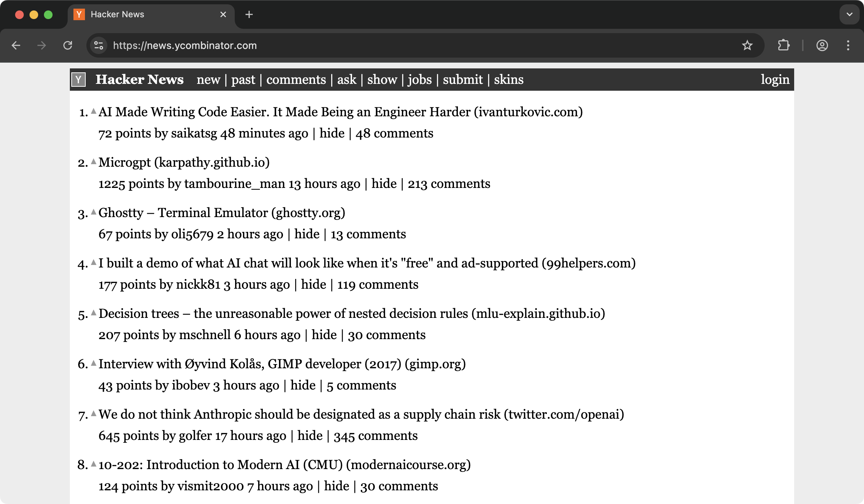Hide the Anthropic supply chain risk story
The width and height of the screenshot is (864, 504).
click(x=310, y=436)
